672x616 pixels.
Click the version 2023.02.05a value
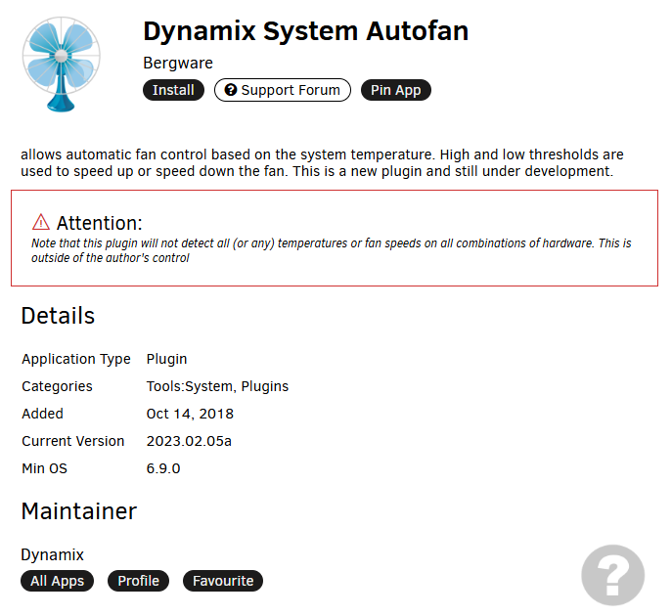pos(189,441)
